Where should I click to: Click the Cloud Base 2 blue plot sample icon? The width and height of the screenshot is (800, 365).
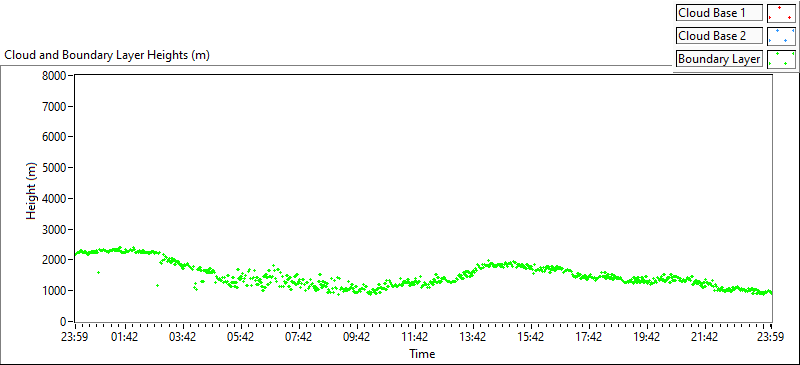[781, 36]
